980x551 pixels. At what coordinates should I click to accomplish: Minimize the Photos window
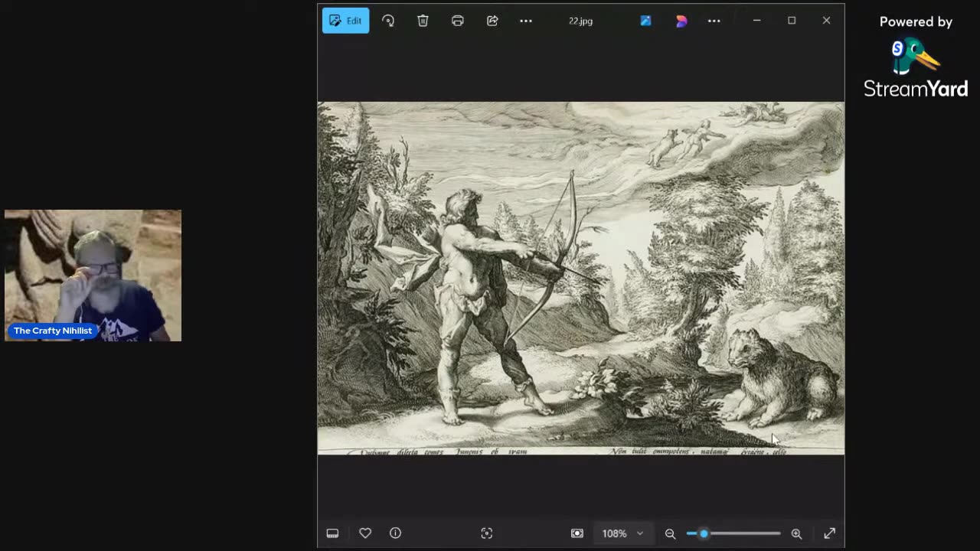click(756, 21)
